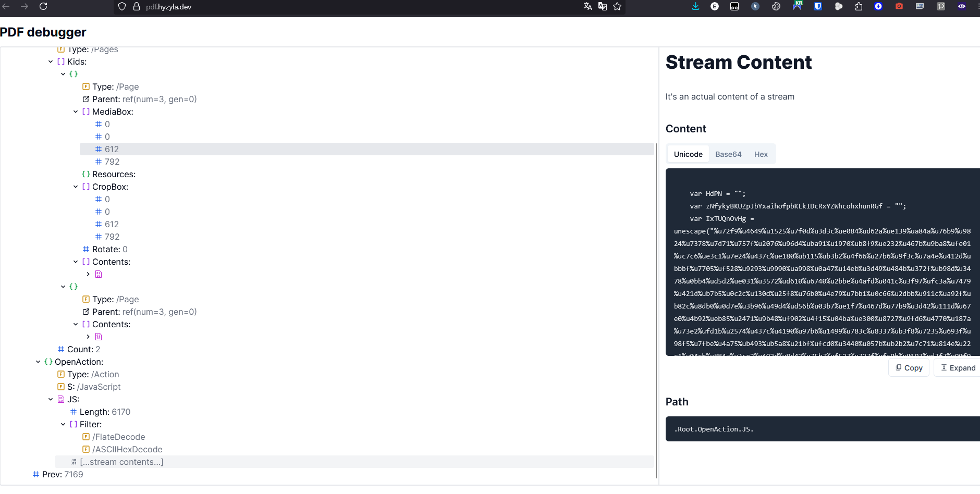
Task: Click the red camera screenshot extension icon
Action: click(x=899, y=6)
